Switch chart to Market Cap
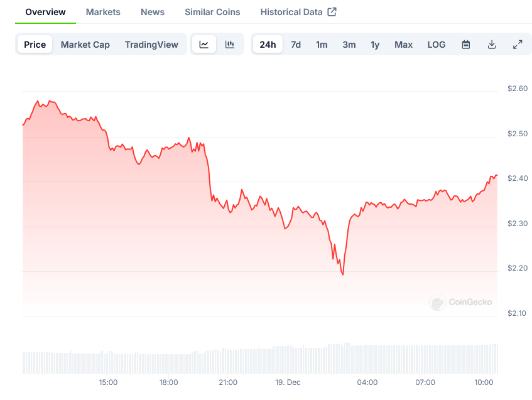The height and width of the screenshot is (400, 532). [x=85, y=45]
